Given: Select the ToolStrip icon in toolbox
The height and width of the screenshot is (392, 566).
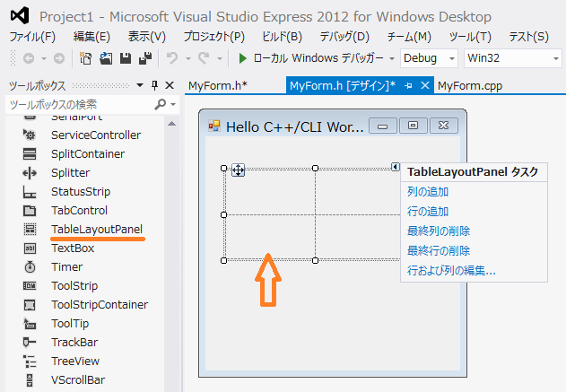Looking at the screenshot, I should pyautogui.click(x=30, y=286).
